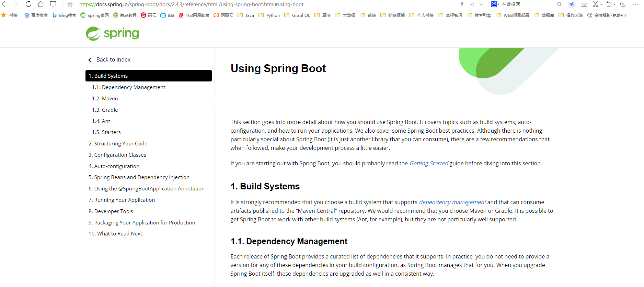Open the Spring官网 bookmark
The image size is (644, 287).
point(94,15)
